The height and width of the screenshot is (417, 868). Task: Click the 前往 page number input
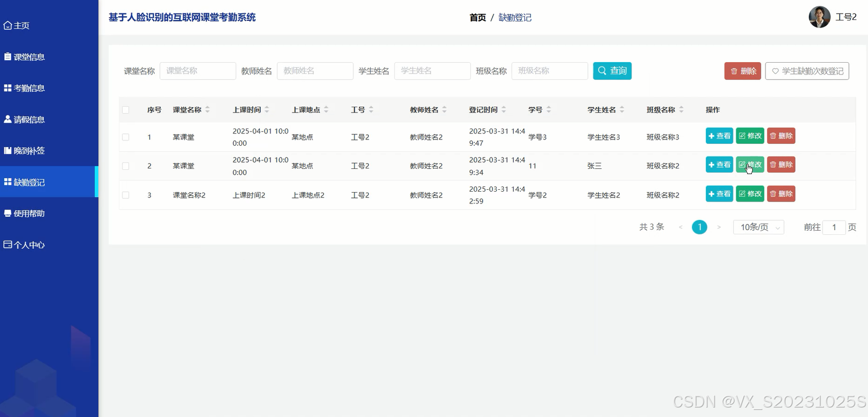834,227
